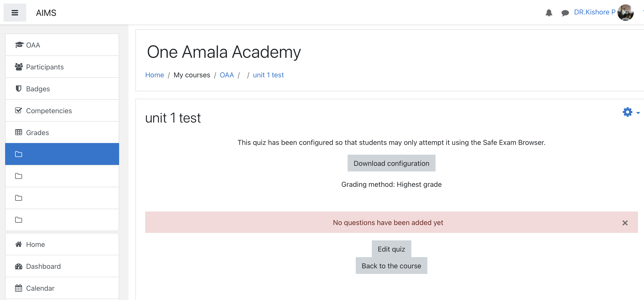Follow the Home breadcrumb link
Screen dimensions: 644x300
pyautogui.click(x=154, y=75)
